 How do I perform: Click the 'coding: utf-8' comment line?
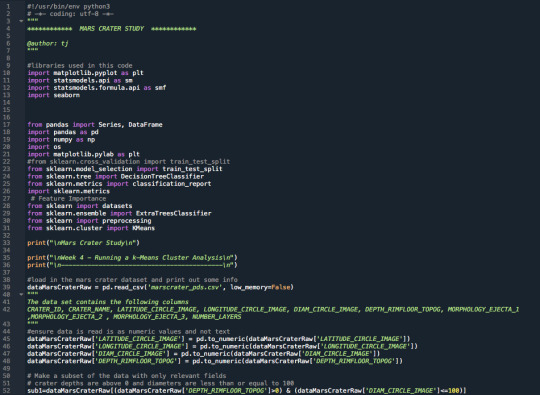pos(70,14)
